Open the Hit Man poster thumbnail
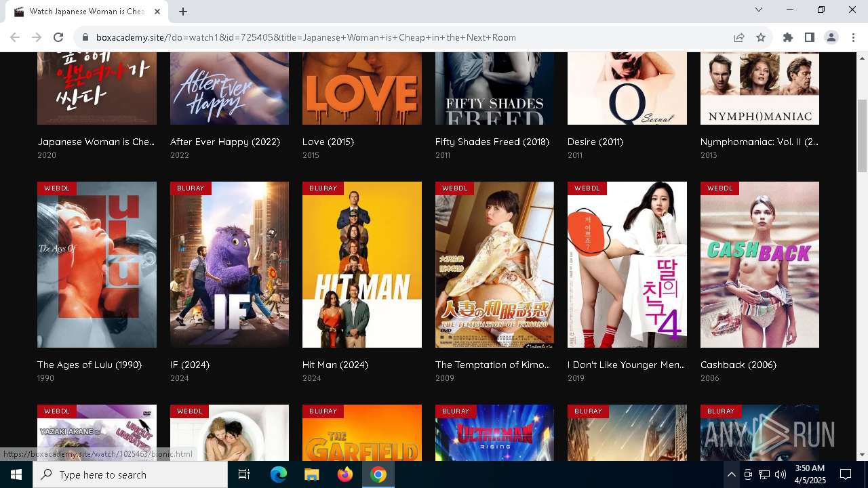Image resolution: width=868 pixels, height=488 pixels. [x=362, y=264]
